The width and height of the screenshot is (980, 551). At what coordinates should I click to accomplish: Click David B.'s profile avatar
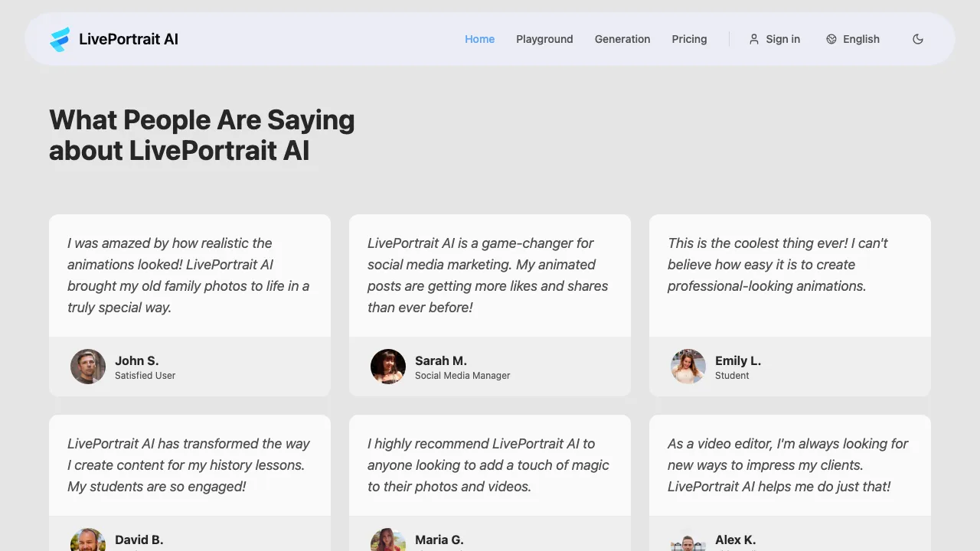click(87, 540)
